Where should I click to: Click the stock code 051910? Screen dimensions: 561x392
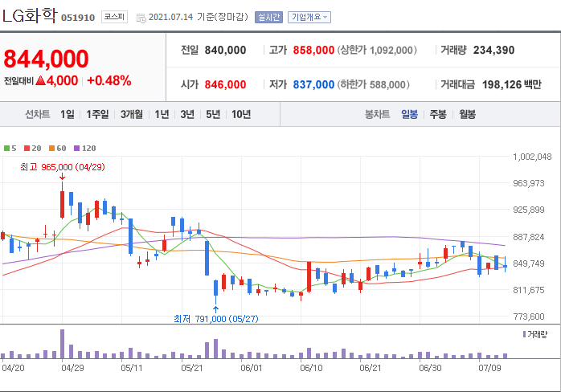[x=78, y=18]
